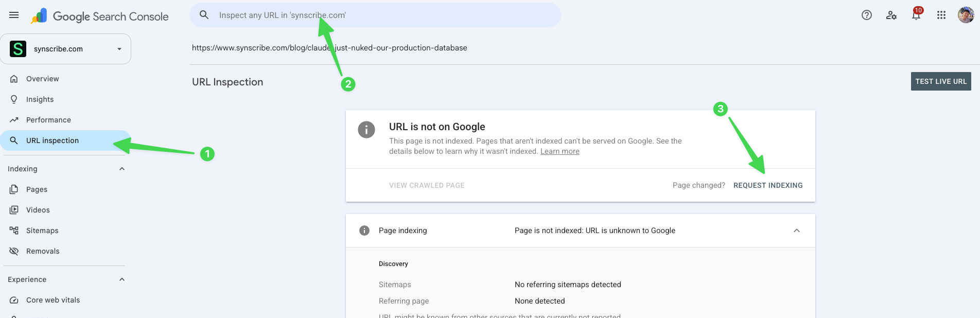Click the 'Page changed?' text

pyautogui.click(x=699, y=185)
